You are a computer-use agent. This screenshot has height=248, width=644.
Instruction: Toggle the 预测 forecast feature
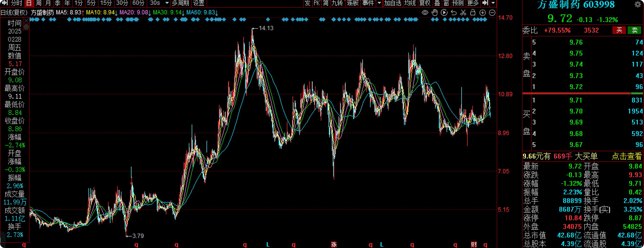(x=458, y=3)
